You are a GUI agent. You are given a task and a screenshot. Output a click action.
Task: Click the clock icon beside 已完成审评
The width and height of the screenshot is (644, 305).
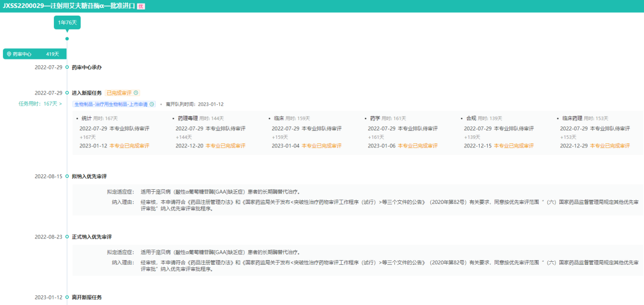tap(136, 93)
